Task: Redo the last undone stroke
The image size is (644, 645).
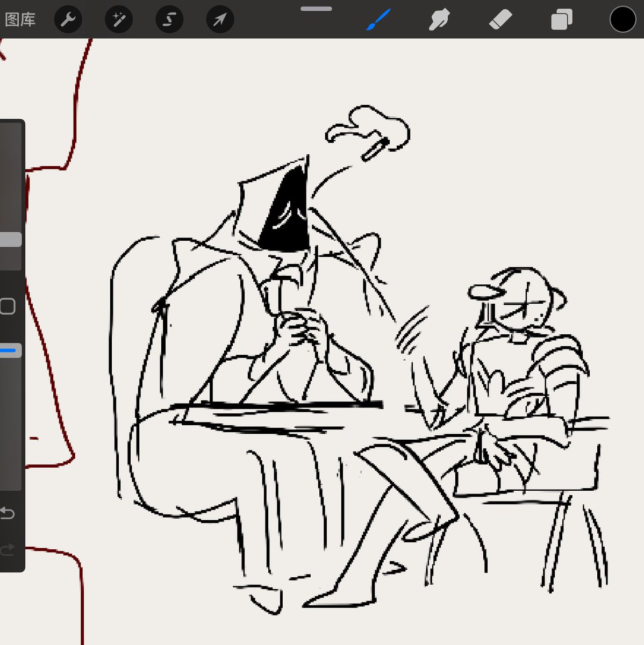Action: pyautogui.click(x=7, y=549)
